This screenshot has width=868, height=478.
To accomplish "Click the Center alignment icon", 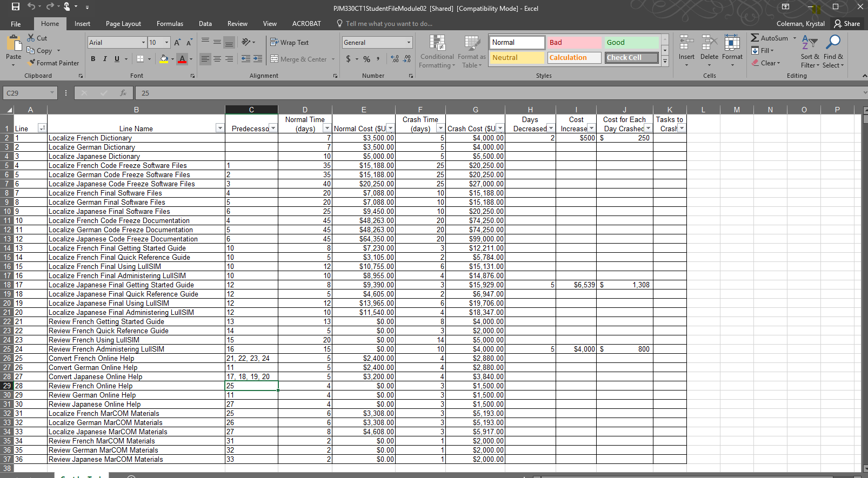I will 217,59.
